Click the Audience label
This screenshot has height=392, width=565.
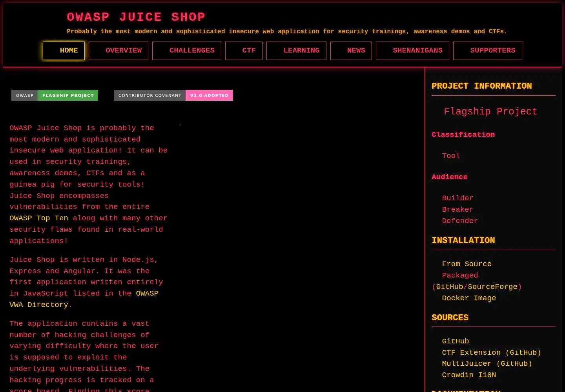coord(449,177)
